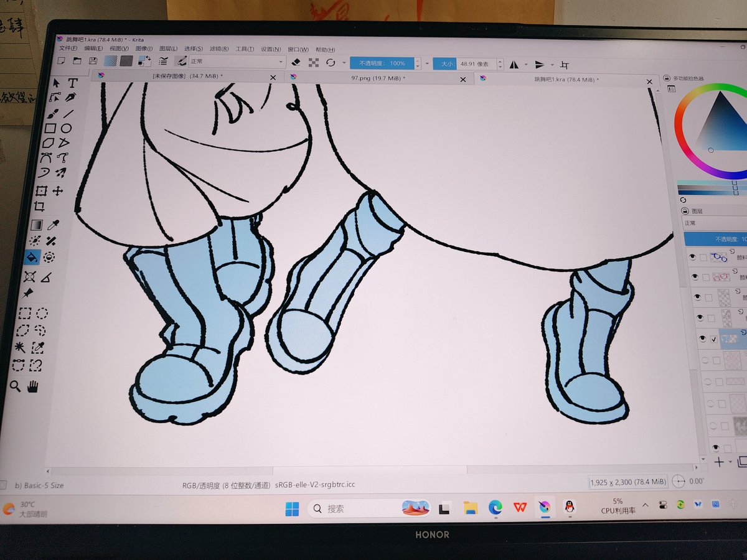Open add-layer type dropdown arrow
This screenshot has width=747, height=560.
(731, 462)
